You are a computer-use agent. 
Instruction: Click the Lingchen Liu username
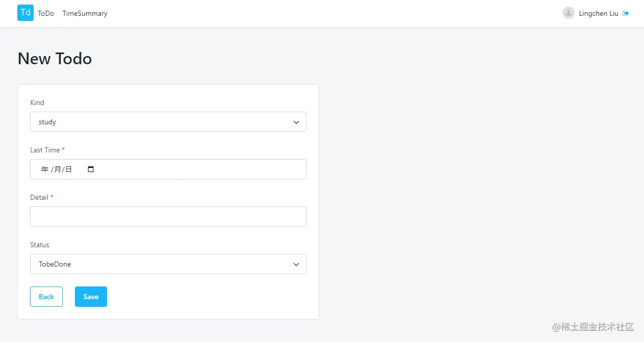pos(598,14)
